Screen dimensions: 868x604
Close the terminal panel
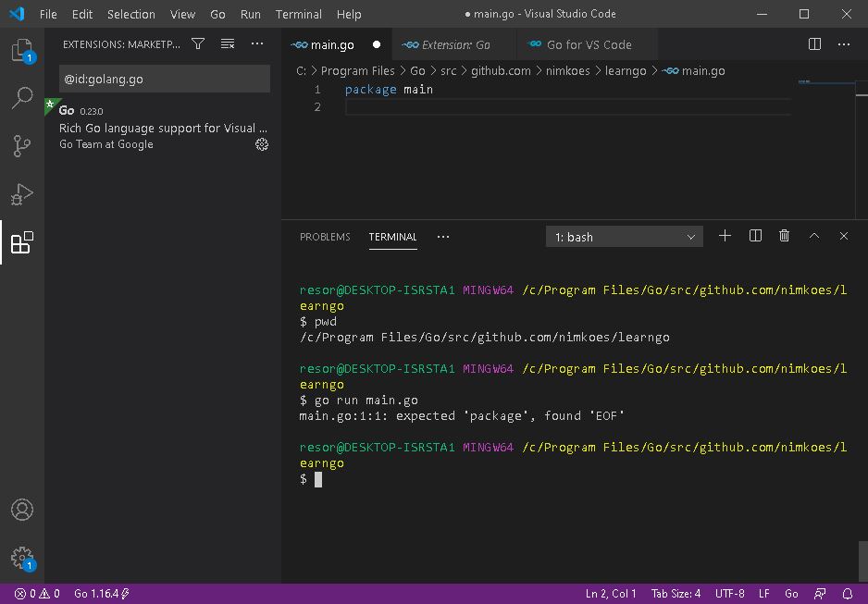tap(844, 236)
